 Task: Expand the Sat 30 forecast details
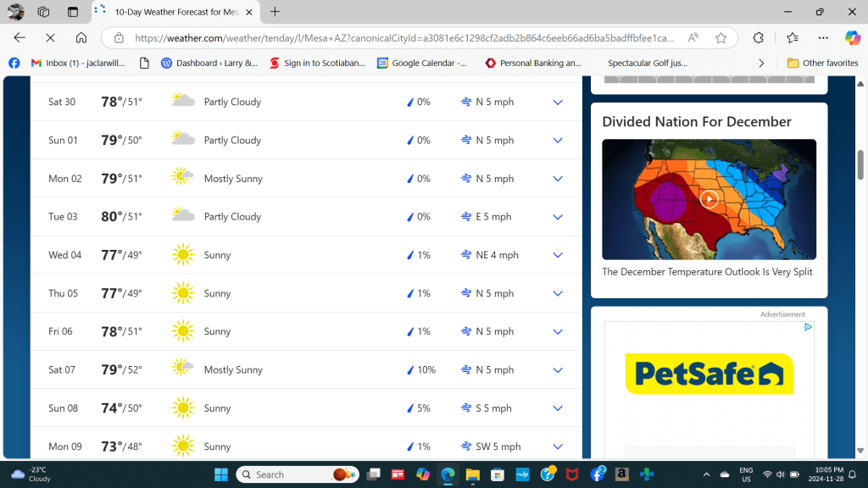pos(558,102)
